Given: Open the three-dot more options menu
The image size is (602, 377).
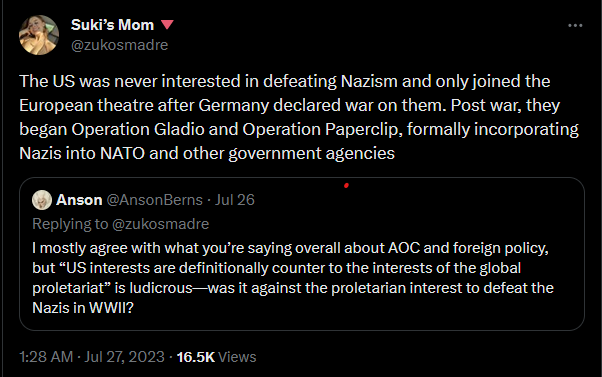Looking at the screenshot, I should pyautogui.click(x=575, y=25).
